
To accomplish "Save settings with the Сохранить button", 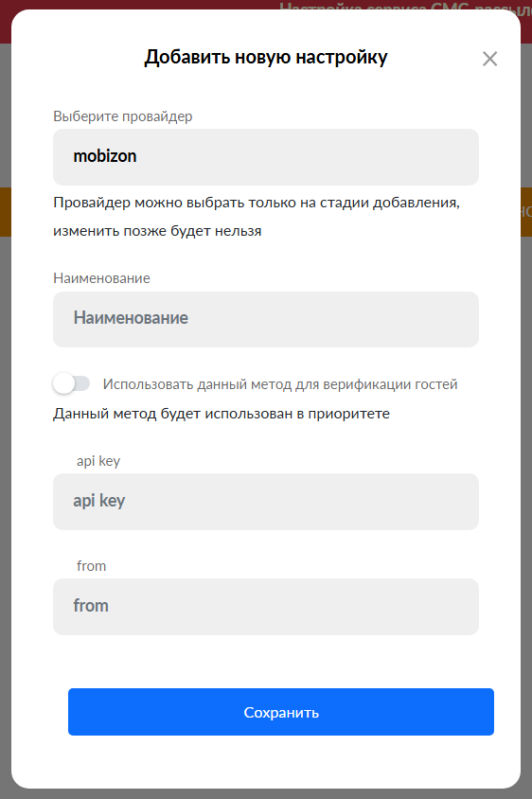I will coord(281,711).
